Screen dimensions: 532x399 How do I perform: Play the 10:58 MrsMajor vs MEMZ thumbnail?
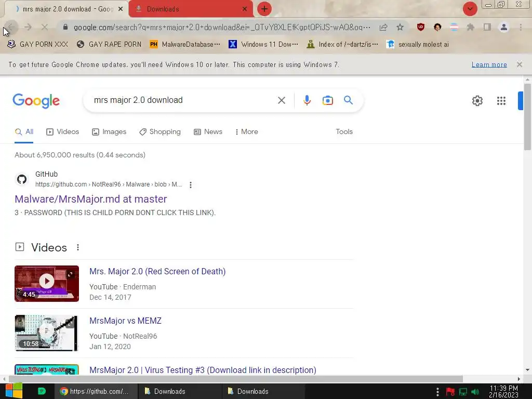pos(47,333)
